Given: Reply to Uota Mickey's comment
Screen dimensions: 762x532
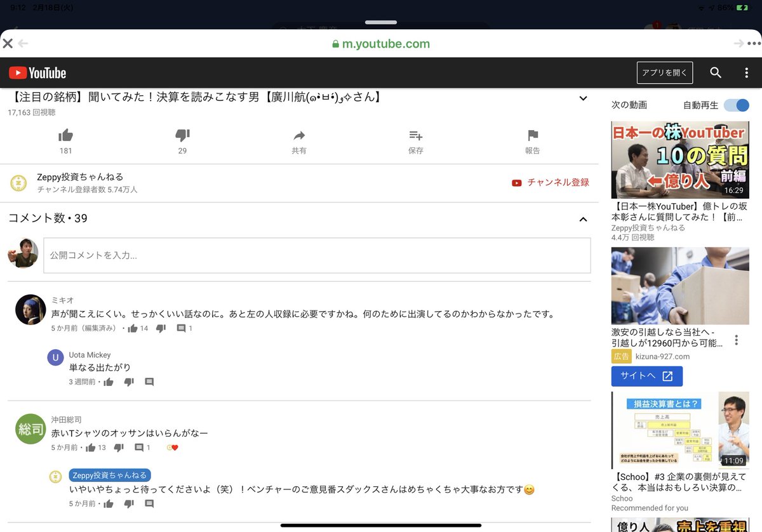Looking at the screenshot, I should click(x=149, y=382).
